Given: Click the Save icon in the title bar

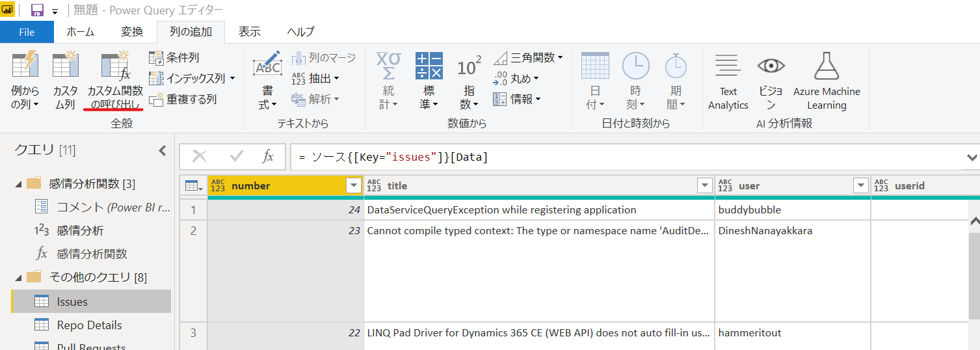Looking at the screenshot, I should pyautogui.click(x=37, y=10).
